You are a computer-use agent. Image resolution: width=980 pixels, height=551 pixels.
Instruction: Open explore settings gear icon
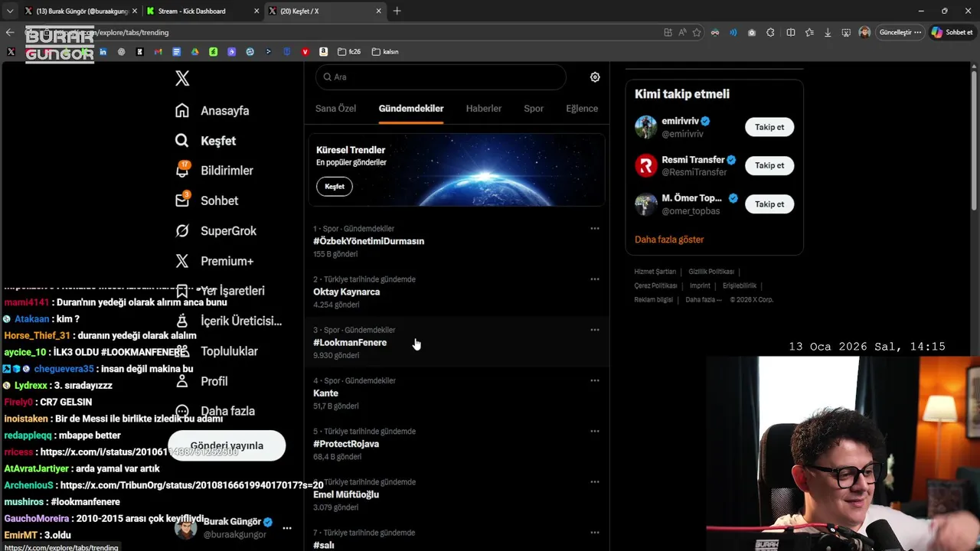[595, 77]
